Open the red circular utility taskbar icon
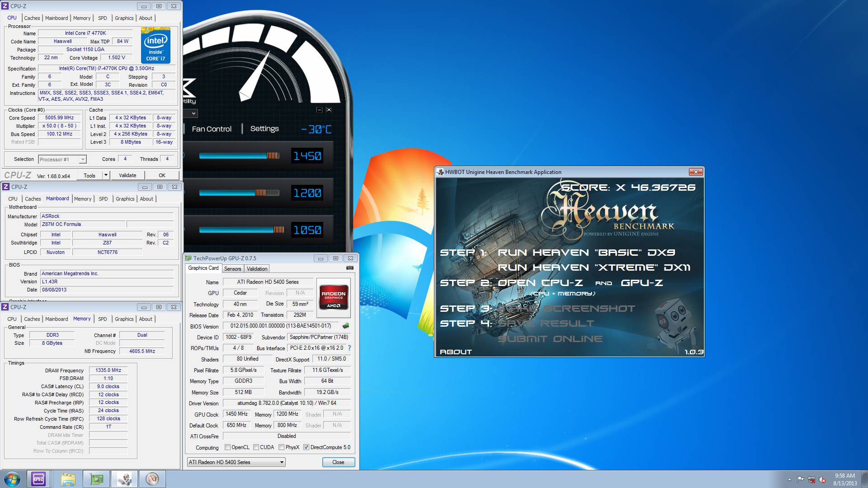The height and width of the screenshot is (488, 868). click(152, 479)
